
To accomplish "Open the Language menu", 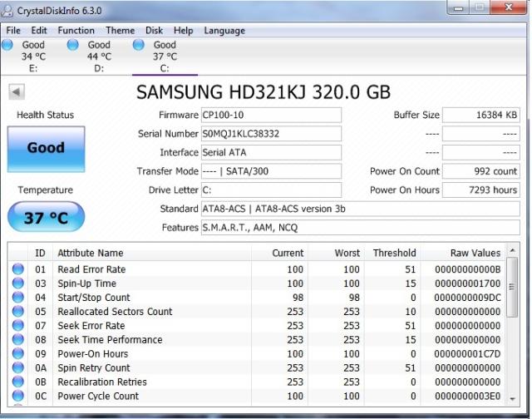I will pyautogui.click(x=224, y=31).
